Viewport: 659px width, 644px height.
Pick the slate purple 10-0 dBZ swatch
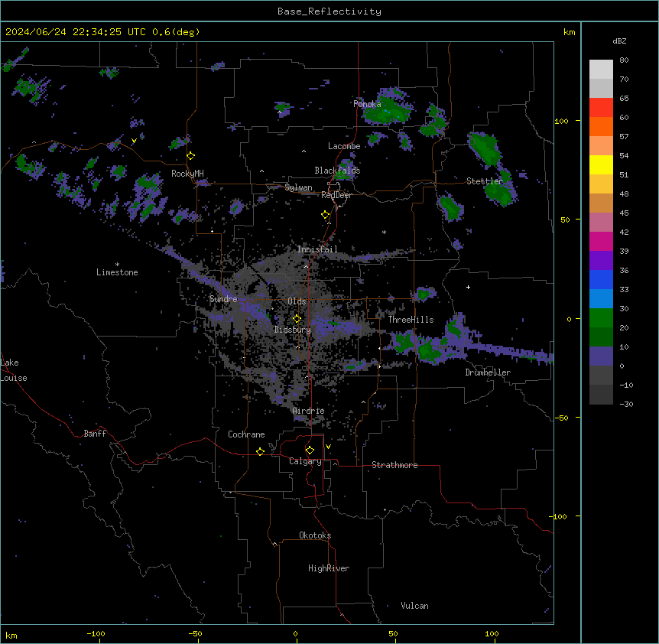pyautogui.click(x=601, y=356)
